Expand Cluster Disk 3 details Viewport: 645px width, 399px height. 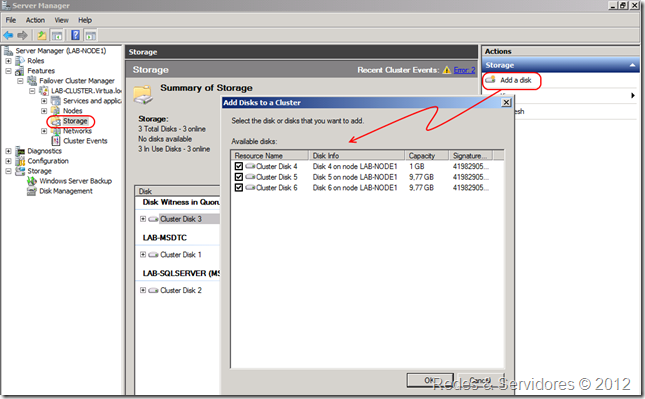click(x=143, y=219)
